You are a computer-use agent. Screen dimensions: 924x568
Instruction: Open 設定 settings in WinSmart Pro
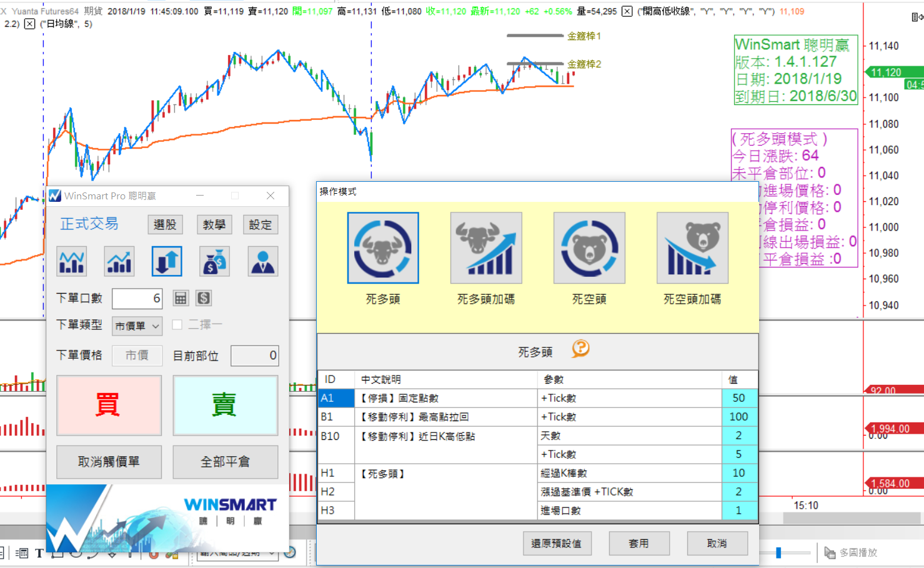(261, 225)
